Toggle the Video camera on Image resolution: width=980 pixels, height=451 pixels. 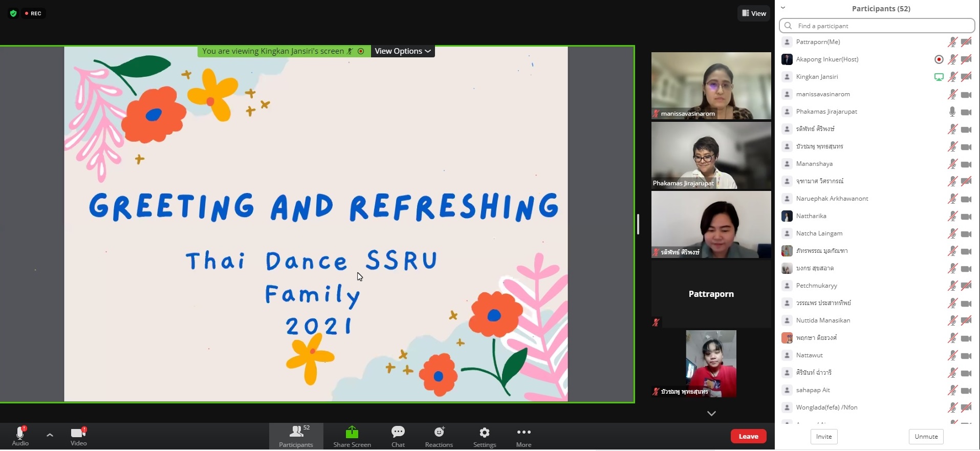point(78,435)
